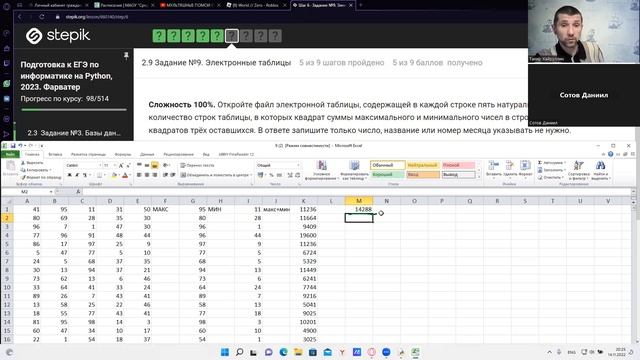Click the red font color letter A
This screenshot has width=640, height=360.
(x=125, y=175)
